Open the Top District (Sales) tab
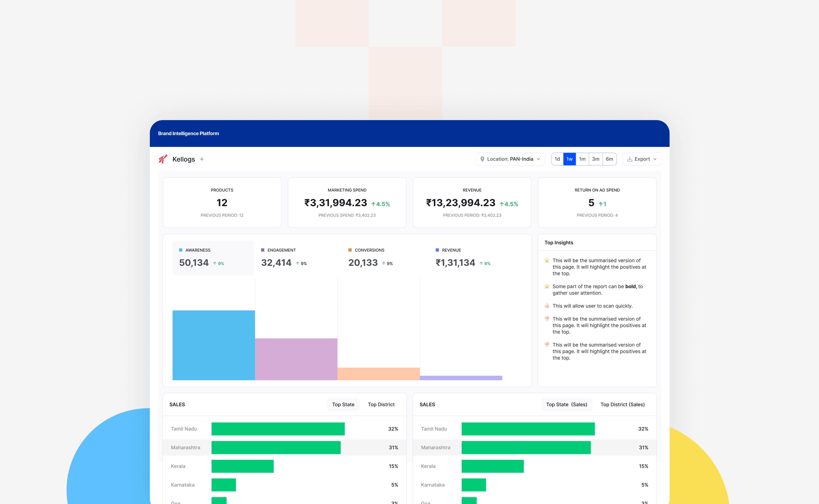 click(622, 404)
